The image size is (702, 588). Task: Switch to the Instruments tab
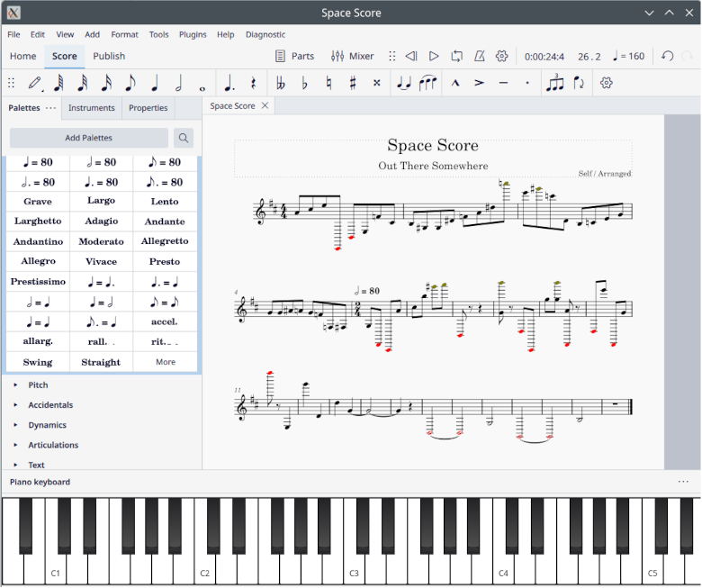(x=92, y=108)
